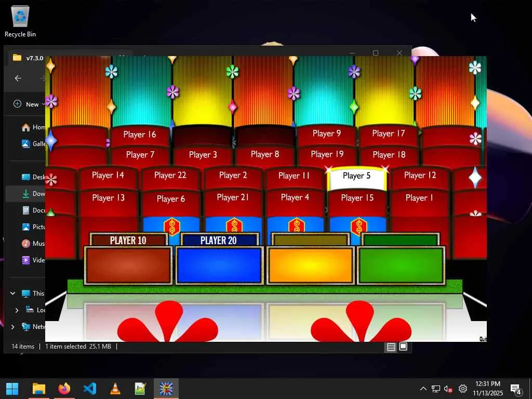532x399 pixels.
Task: Open the settings gear tray icon
Action: point(463,389)
